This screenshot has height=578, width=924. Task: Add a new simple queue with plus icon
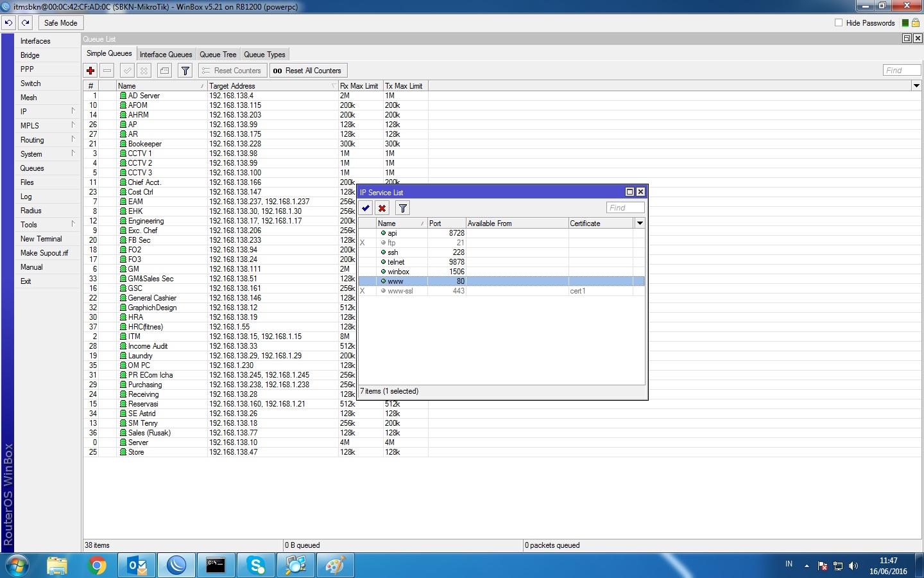90,71
